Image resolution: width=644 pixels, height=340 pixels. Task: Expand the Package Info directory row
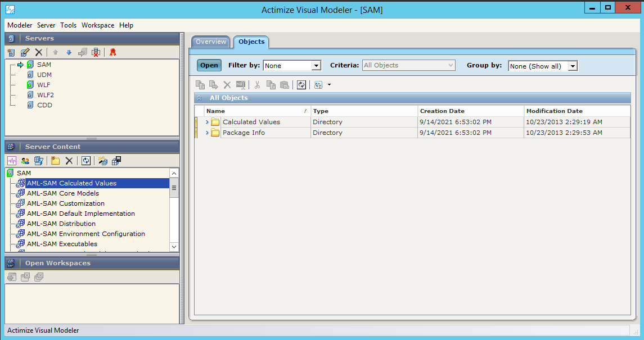tap(207, 133)
